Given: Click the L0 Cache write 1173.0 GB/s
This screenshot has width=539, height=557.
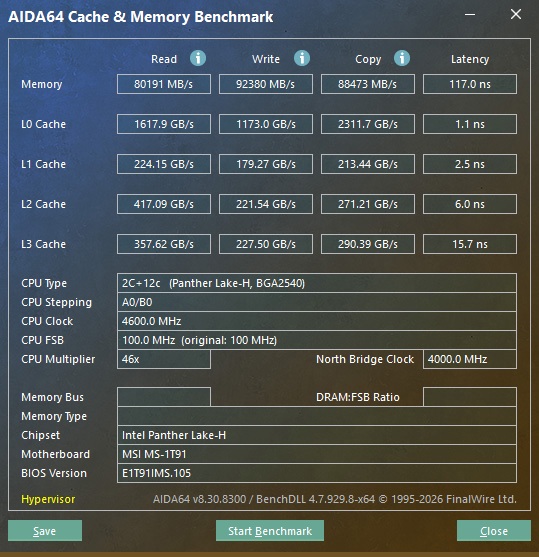Looking at the screenshot, I should tap(266, 124).
